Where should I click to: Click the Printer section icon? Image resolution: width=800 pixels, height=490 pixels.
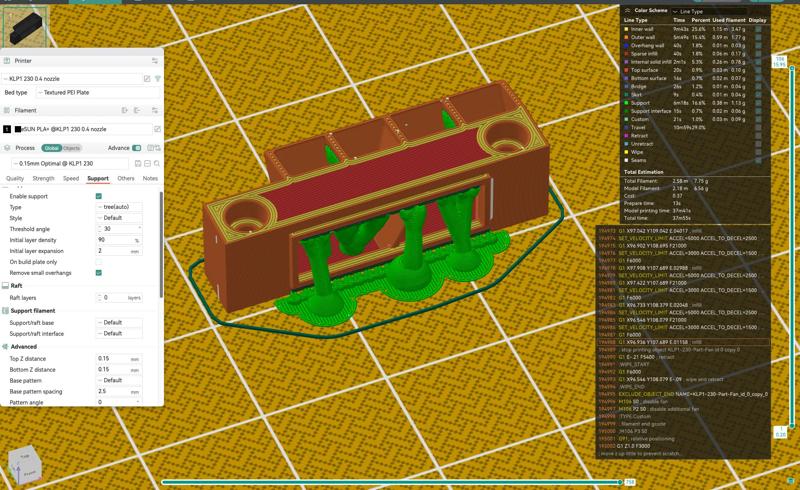(x=7, y=61)
